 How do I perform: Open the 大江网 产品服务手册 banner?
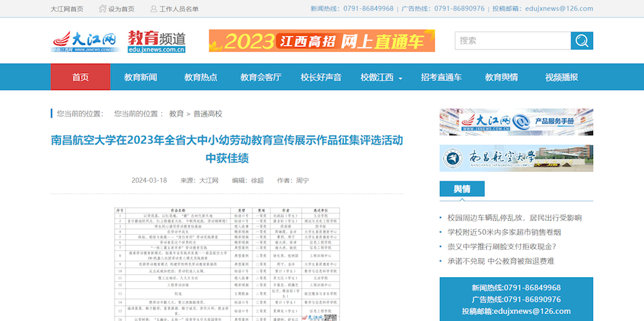point(516,122)
